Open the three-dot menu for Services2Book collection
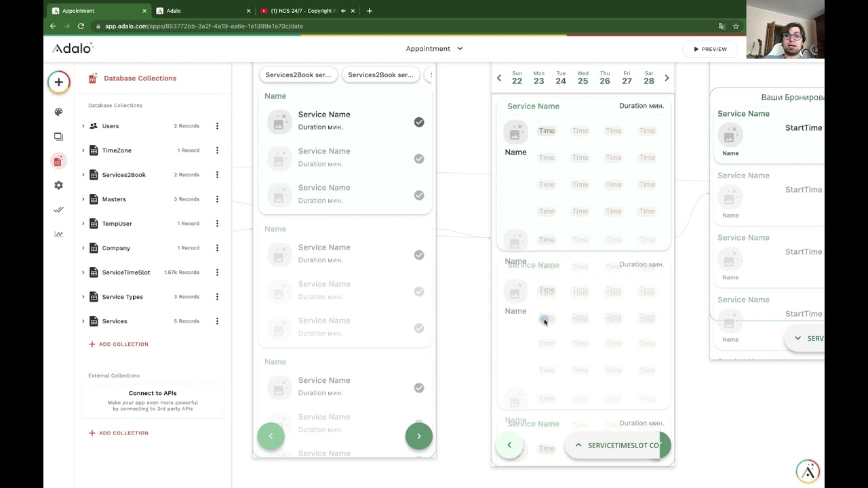 217,175
